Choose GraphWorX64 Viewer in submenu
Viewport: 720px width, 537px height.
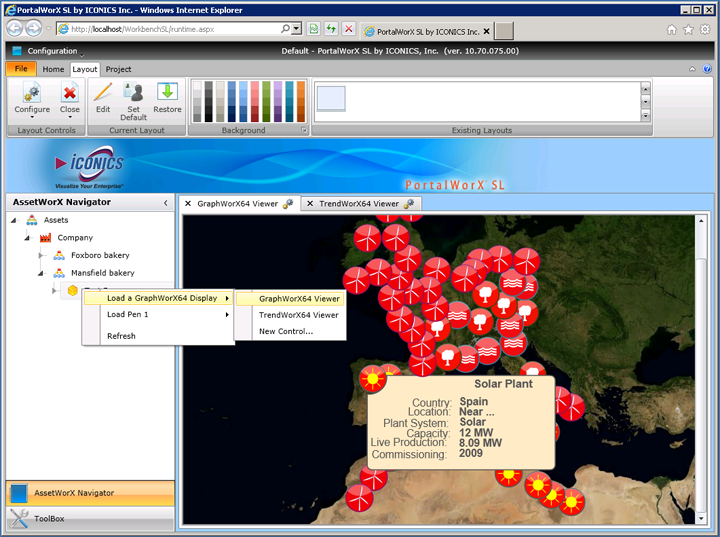[x=290, y=299]
